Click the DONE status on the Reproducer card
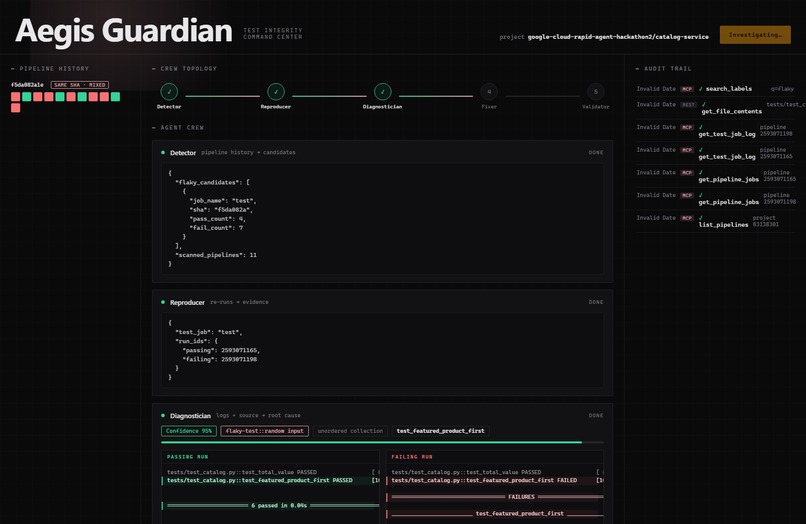 596,302
